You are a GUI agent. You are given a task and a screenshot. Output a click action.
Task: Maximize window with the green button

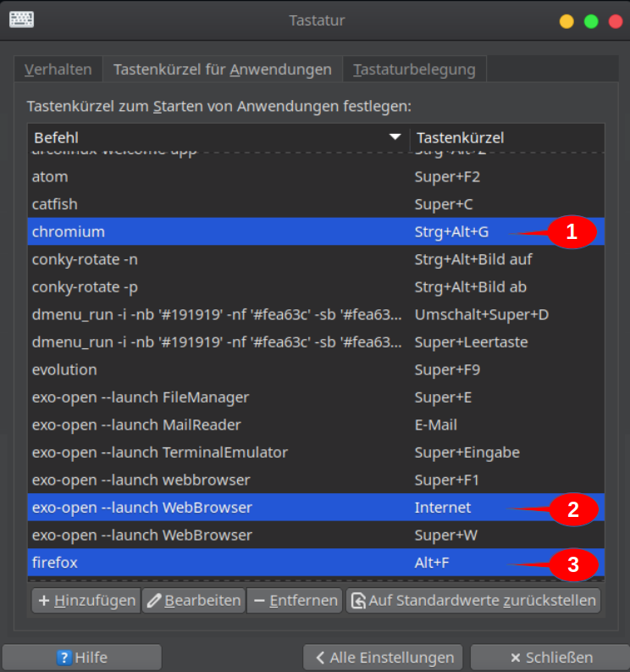[591, 21]
